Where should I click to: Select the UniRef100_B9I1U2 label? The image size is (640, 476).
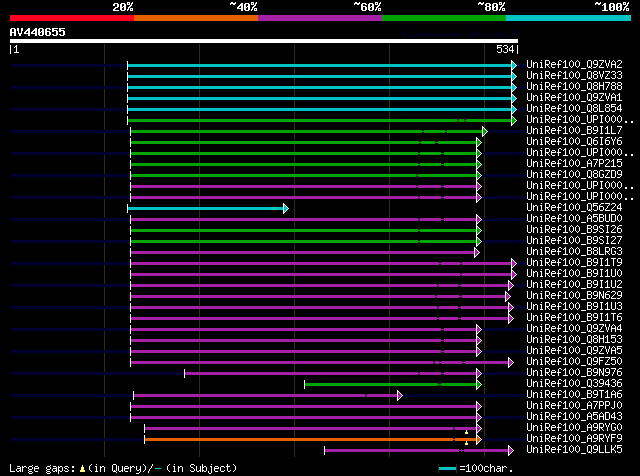tap(574, 285)
